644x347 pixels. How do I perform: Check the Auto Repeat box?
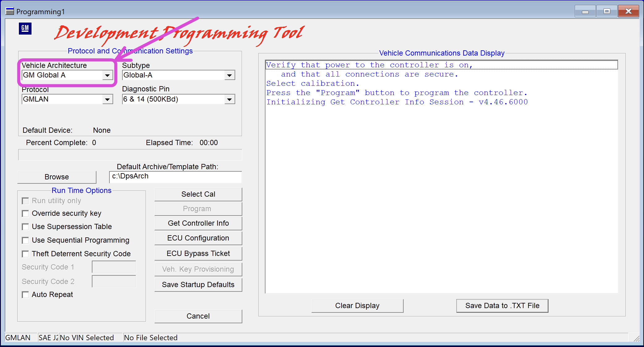[x=25, y=295]
